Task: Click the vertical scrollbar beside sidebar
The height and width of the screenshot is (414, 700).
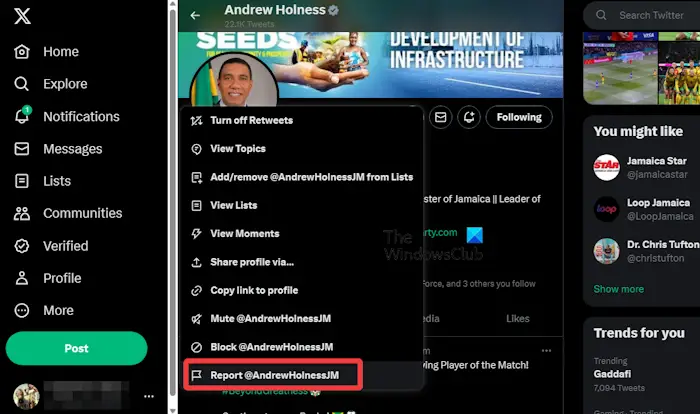Action: tap(173, 203)
